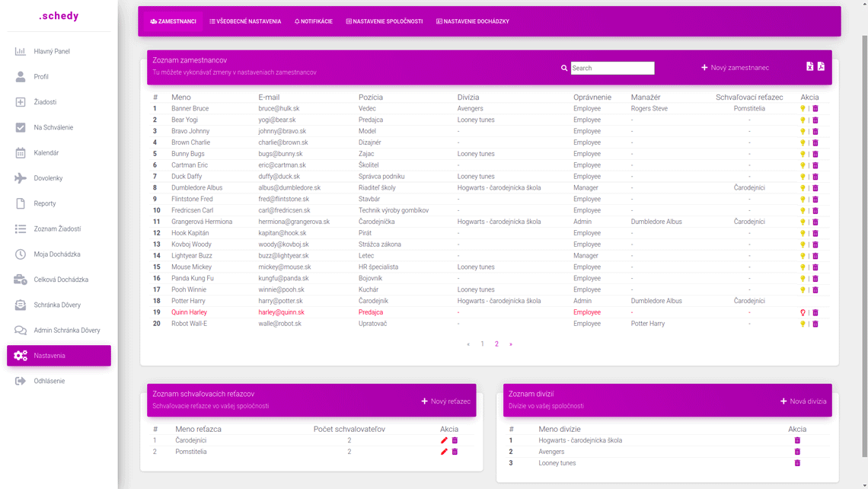Toggle lightbulb status for Bear Yogi
868x489 pixels.
[803, 120]
